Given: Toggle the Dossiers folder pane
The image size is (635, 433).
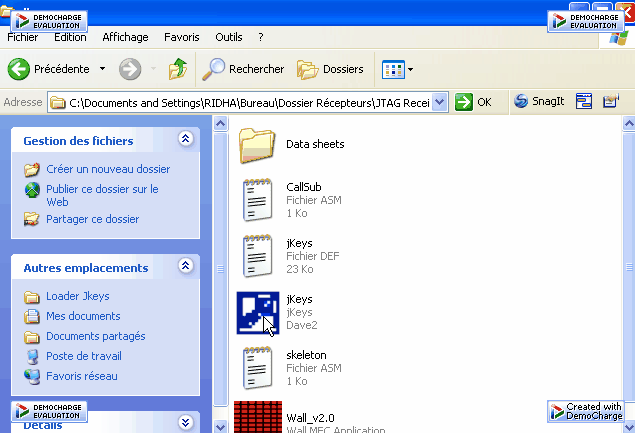Looking at the screenshot, I should pyautogui.click(x=331, y=69).
